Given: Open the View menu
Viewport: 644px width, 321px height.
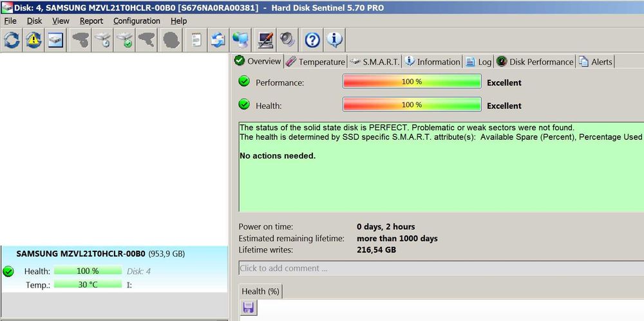Looking at the screenshot, I should click(61, 21).
